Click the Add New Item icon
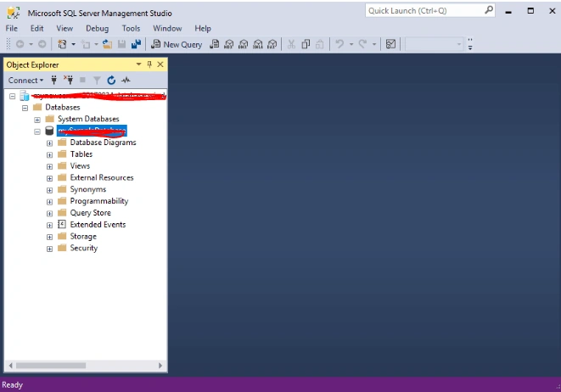The image size is (561, 392). 86,44
